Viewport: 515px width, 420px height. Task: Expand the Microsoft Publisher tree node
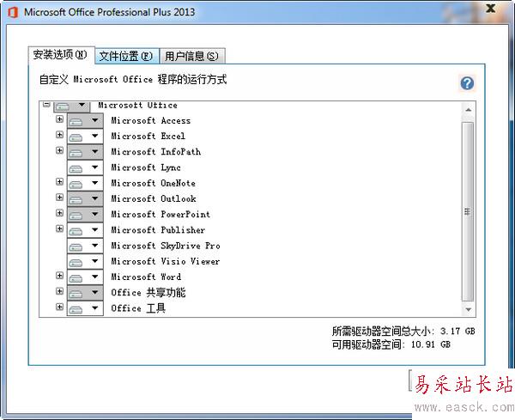(59, 228)
